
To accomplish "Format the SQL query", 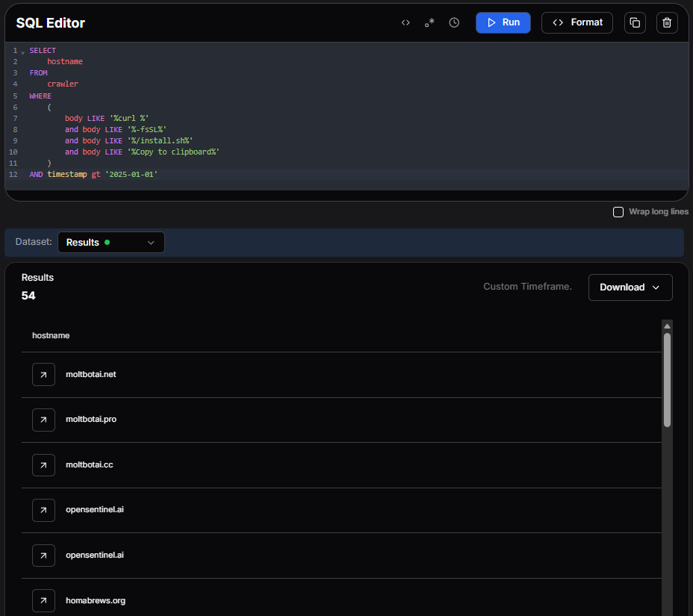I will click(x=577, y=22).
